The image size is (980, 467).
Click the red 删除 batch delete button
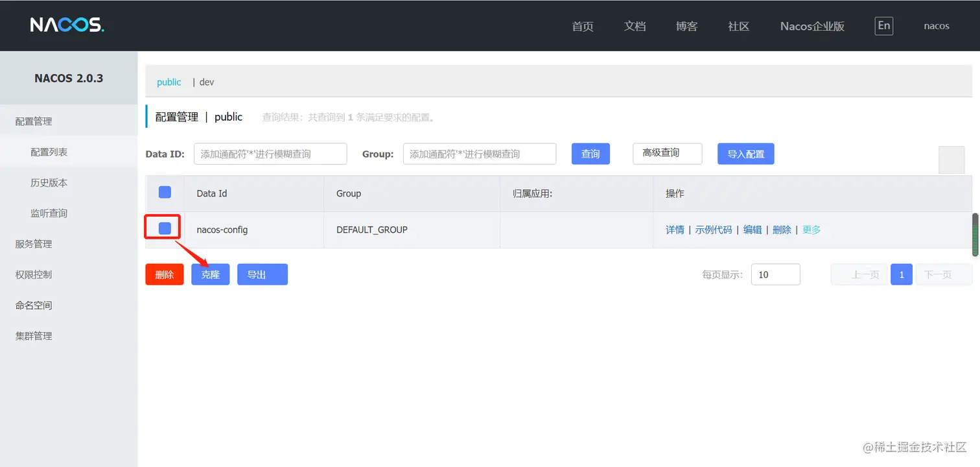pyautogui.click(x=165, y=274)
